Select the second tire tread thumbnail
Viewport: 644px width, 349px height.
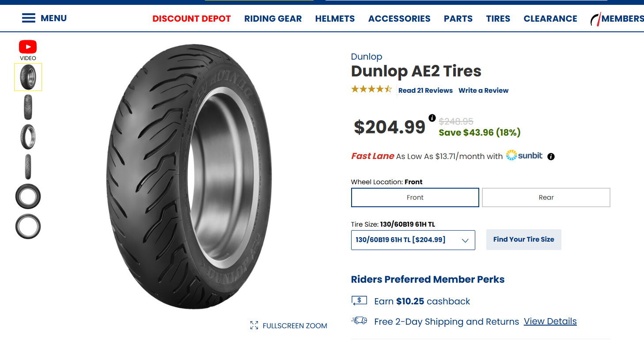click(28, 107)
